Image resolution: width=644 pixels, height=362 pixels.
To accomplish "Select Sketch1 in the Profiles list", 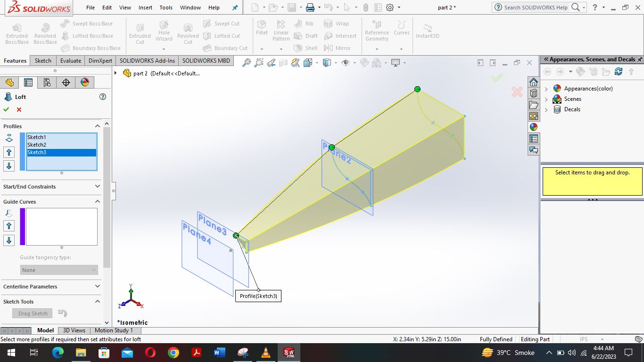I will (61, 137).
